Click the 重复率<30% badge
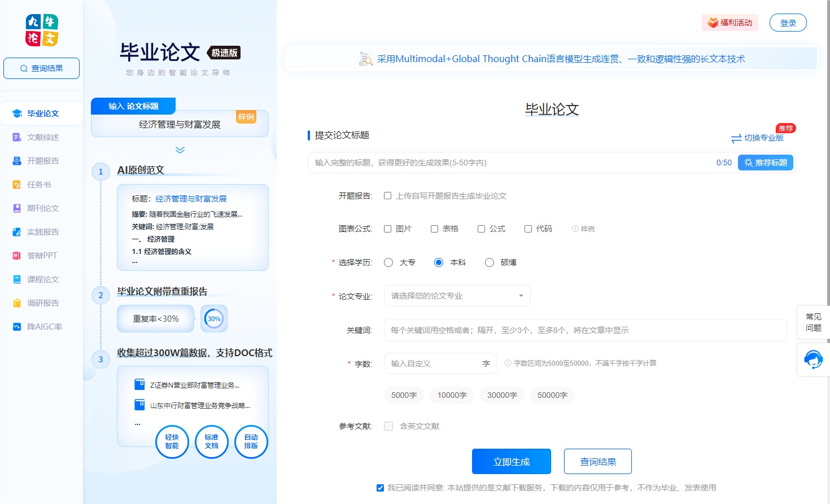The width and height of the screenshot is (830, 504). click(x=156, y=319)
